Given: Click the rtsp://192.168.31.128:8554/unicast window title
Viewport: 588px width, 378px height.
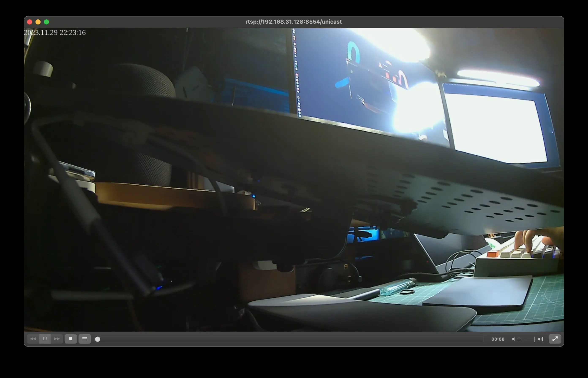Looking at the screenshot, I should 293,22.
